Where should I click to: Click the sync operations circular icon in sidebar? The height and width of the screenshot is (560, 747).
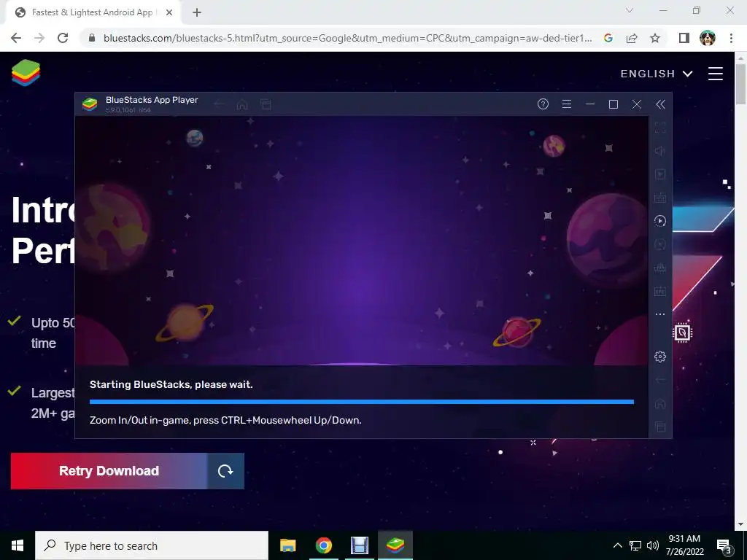(659, 244)
